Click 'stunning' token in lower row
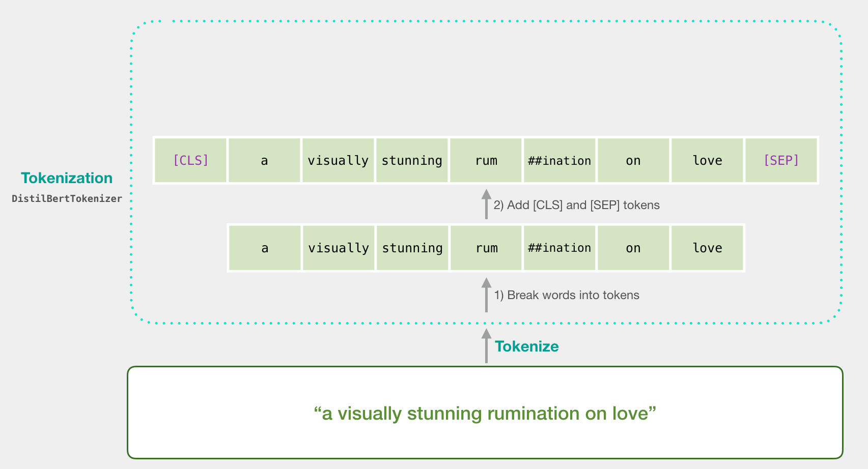 point(412,248)
